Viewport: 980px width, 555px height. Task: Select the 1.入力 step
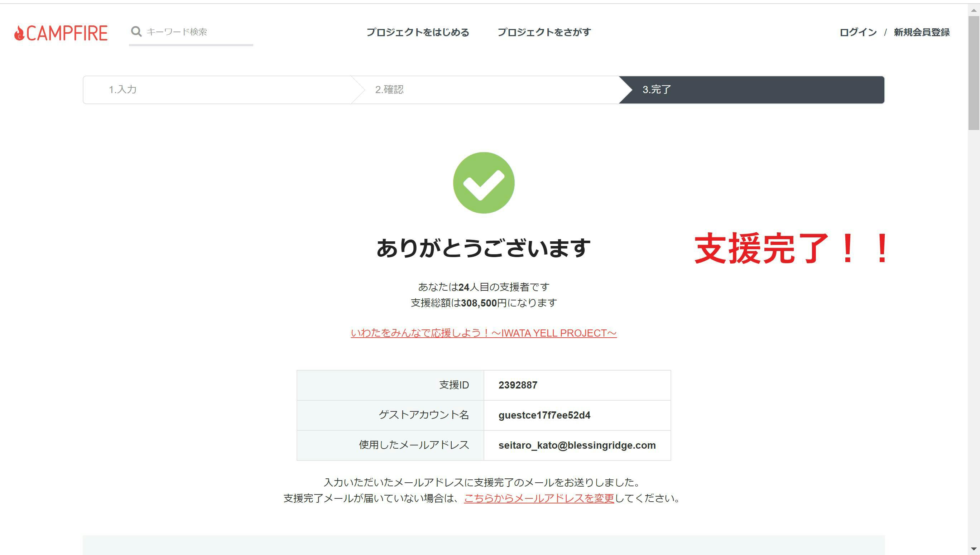tap(123, 90)
